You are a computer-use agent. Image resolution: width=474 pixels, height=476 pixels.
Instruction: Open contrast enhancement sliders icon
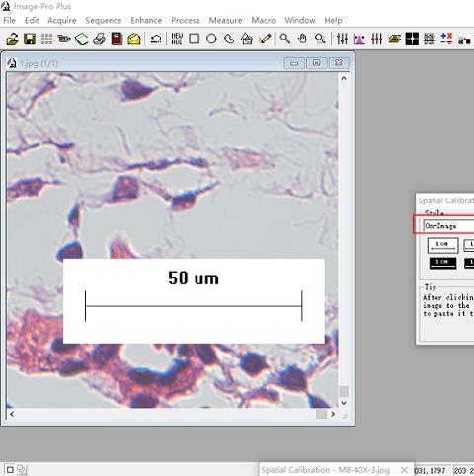click(342, 40)
